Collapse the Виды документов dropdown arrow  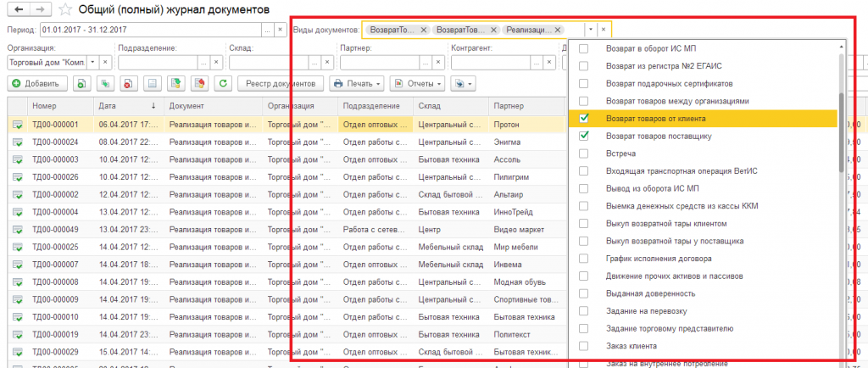click(591, 30)
